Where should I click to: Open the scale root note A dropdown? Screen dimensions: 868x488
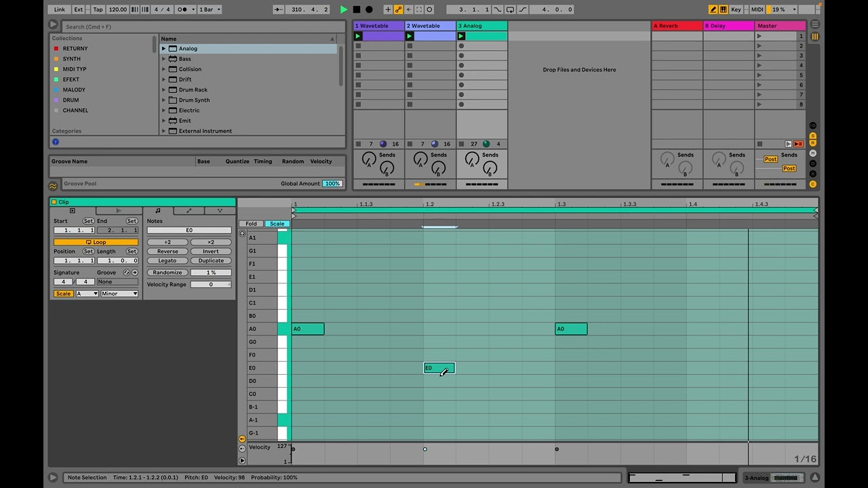pyautogui.click(x=87, y=293)
